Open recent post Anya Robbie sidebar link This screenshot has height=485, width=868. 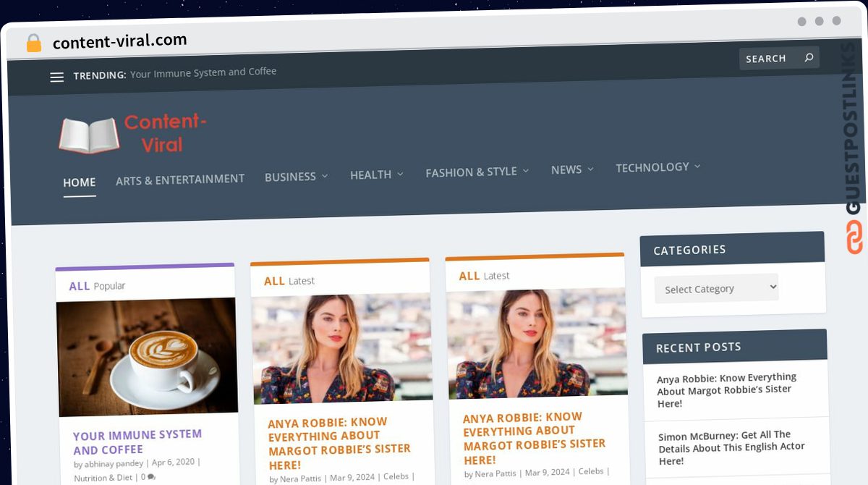click(x=726, y=390)
